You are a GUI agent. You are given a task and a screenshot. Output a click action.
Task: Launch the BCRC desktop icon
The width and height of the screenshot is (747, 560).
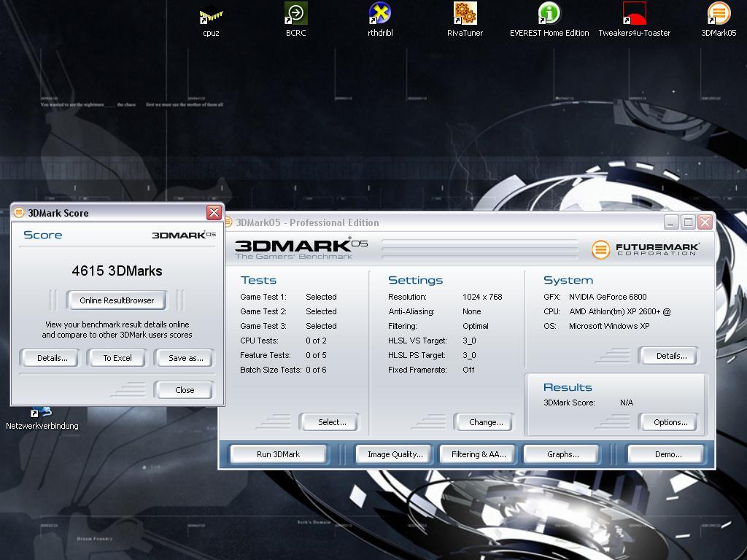click(x=296, y=19)
